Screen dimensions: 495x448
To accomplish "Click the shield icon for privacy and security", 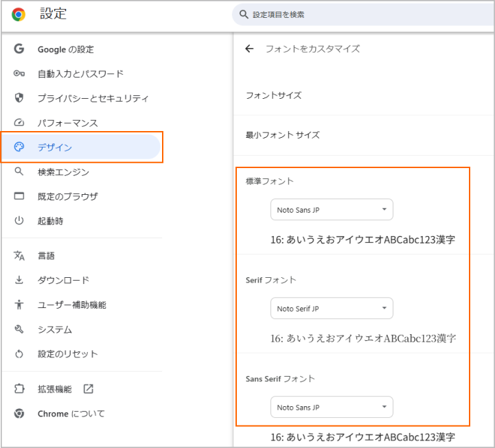I will [19, 98].
